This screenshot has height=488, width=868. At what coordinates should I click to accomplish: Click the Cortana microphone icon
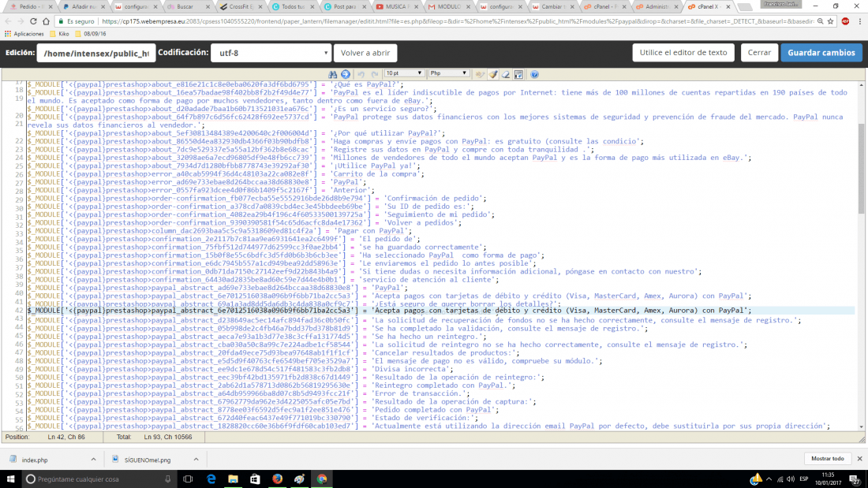pos(168,479)
